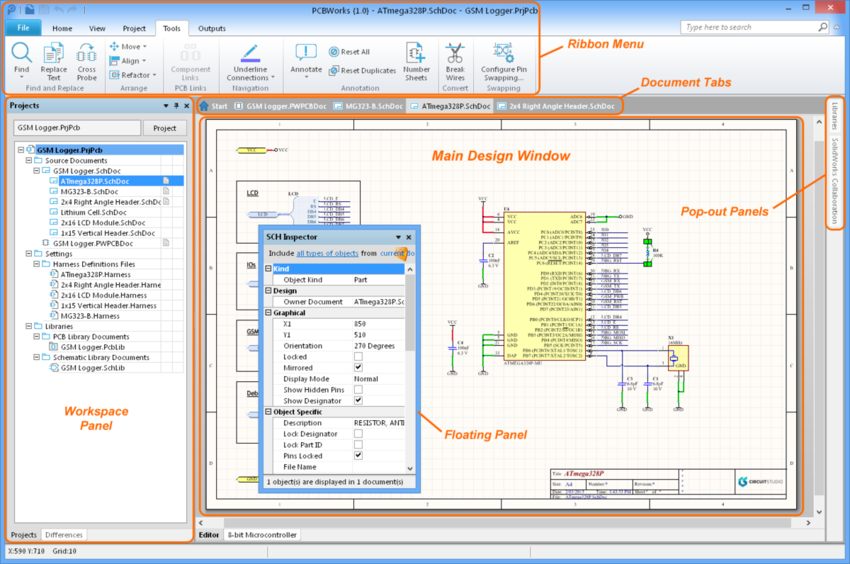Click Reset Duplicates in Annotation group

[362, 70]
